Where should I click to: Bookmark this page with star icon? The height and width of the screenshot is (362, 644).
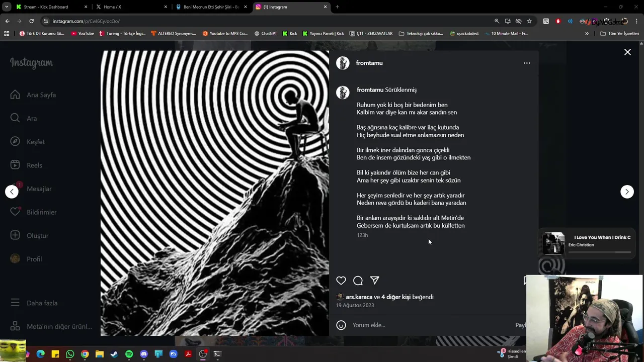pos(529,21)
